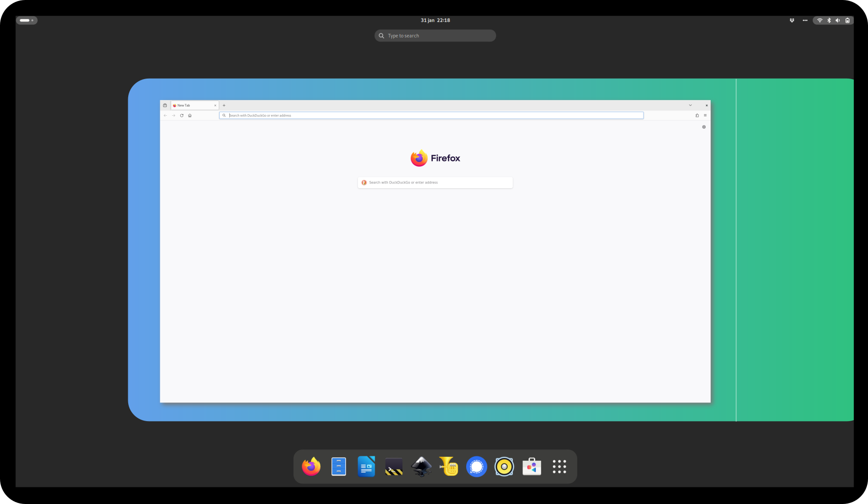Launch Firefox from the dock
Viewport: 868px width, 504px height.
[311, 466]
